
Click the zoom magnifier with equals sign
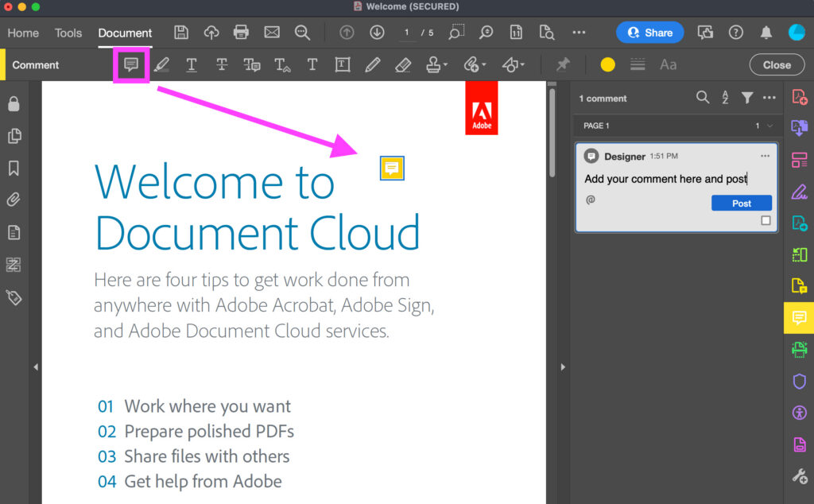486,32
